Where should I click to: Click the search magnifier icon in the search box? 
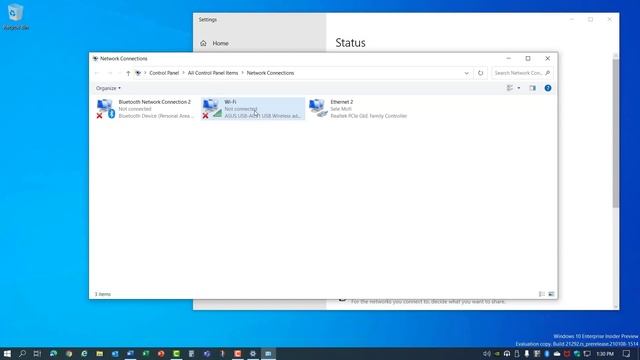point(548,73)
